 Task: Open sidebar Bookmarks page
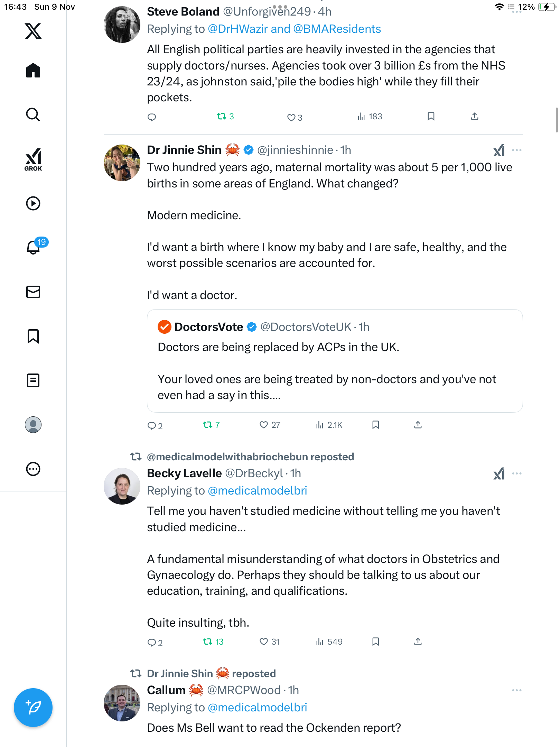click(x=33, y=336)
